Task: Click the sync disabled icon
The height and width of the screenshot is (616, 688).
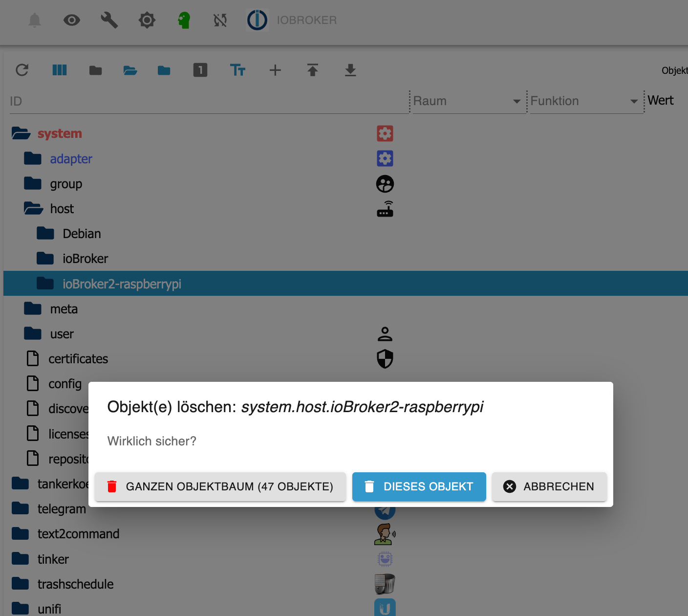Action: click(220, 20)
